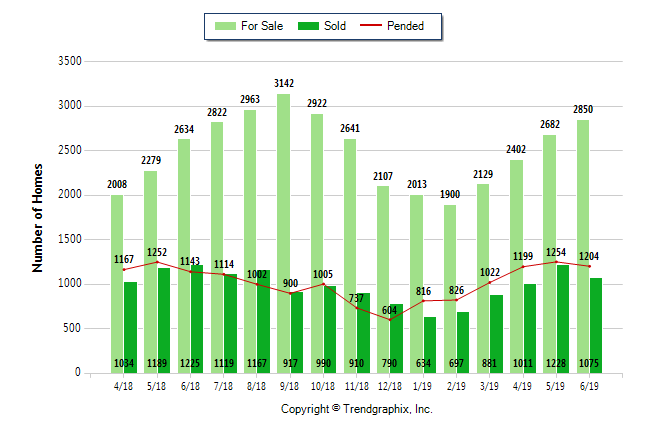This screenshot has height=434, width=646.
Task: Click the tallest For Sale bar at 9/18
Action: point(283,230)
